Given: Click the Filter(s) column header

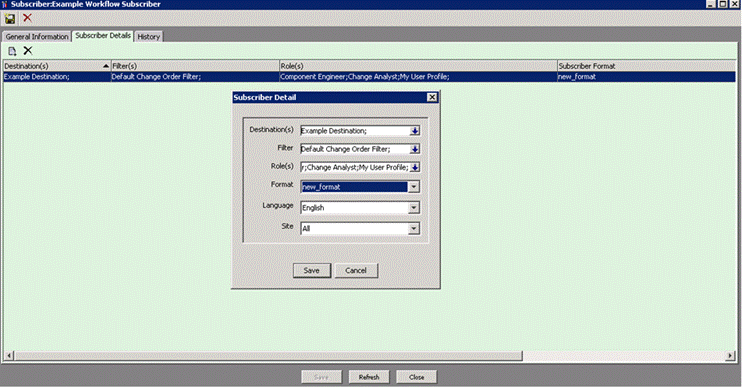Looking at the screenshot, I should [x=195, y=66].
